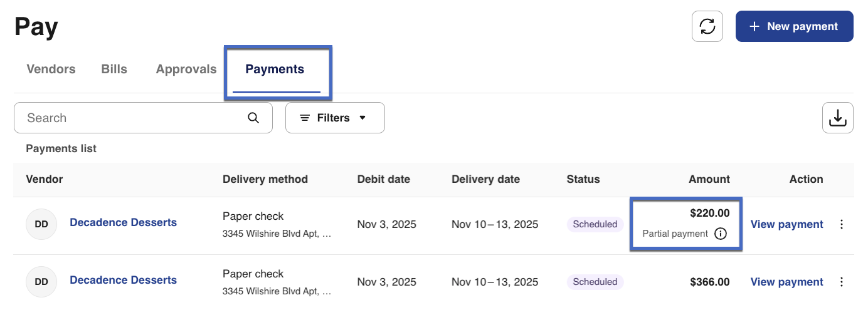Go to the Approvals tab
This screenshot has height=310, width=868.
coord(186,70)
